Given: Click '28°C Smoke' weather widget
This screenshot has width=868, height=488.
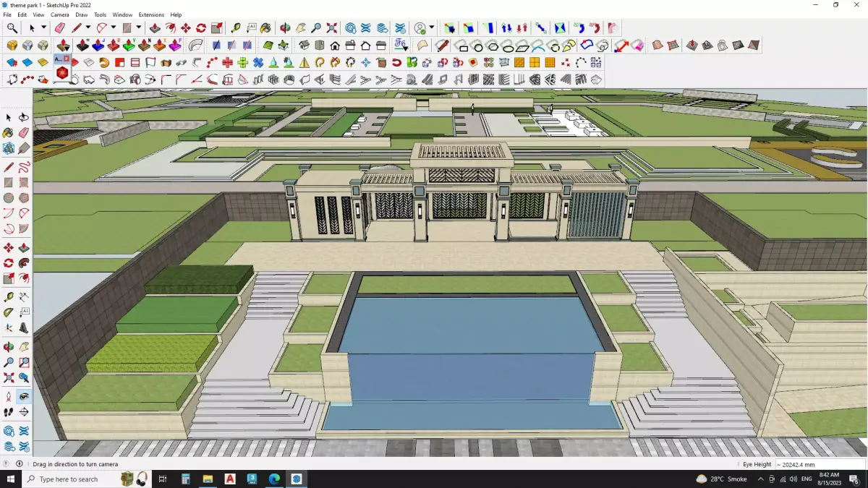Looking at the screenshot, I should click(x=721, y=479).
